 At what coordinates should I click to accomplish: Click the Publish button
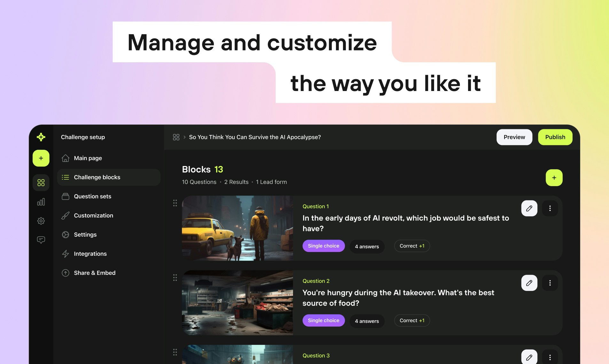click(555, 137)
